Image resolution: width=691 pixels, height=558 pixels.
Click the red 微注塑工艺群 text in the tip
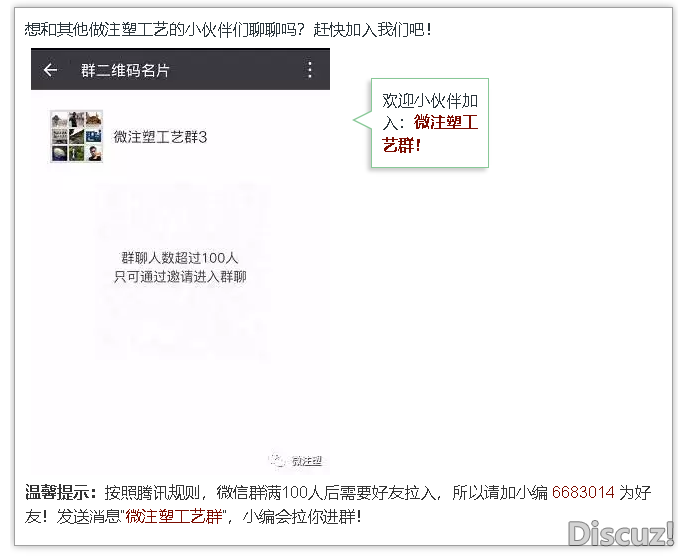(x=174, y=516)
